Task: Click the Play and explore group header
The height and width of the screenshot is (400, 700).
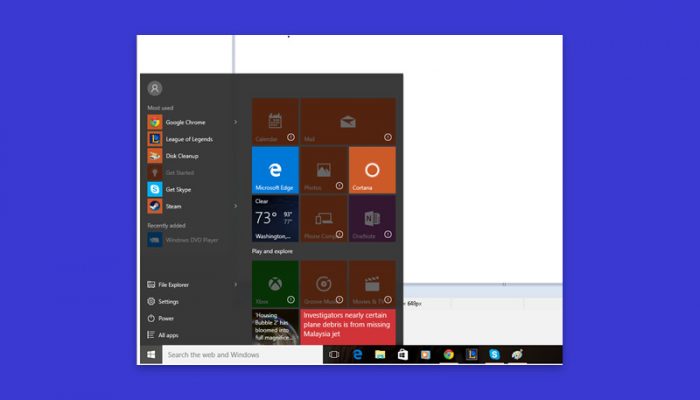Action: tap(272, 251)
